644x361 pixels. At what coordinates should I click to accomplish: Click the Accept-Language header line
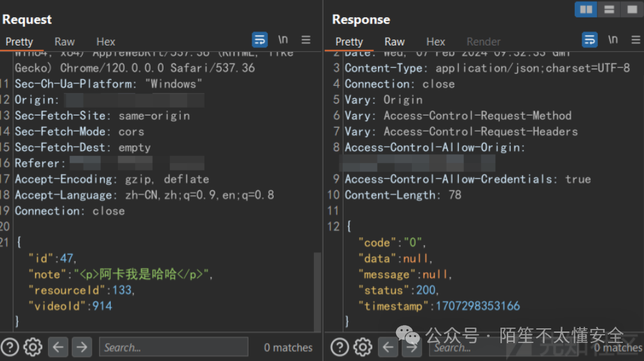click(144, 195)
